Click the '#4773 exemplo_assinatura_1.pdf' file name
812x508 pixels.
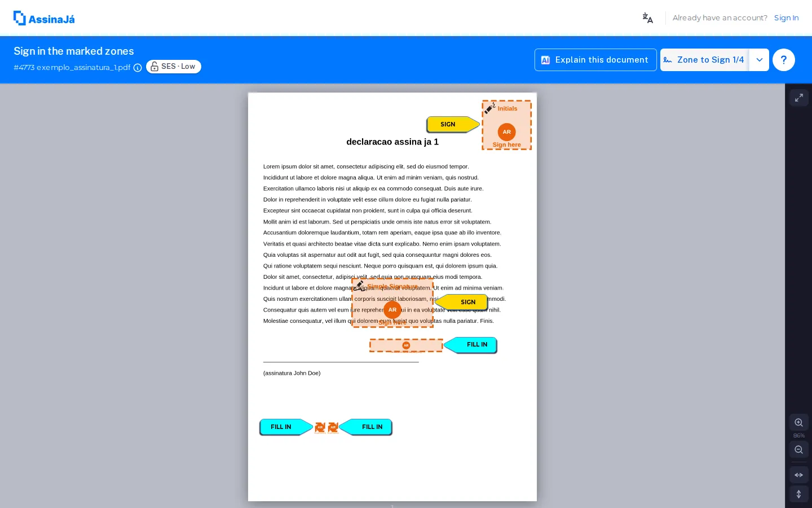[72, 68]
